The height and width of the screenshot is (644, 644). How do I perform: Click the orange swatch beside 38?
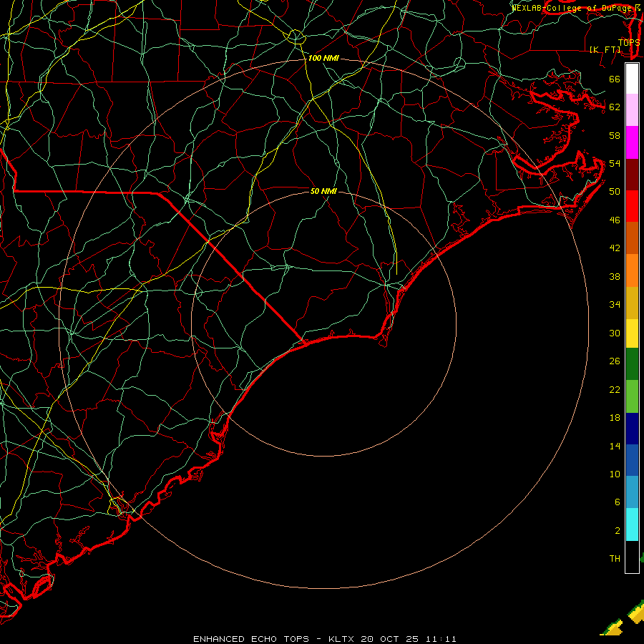(632, 270)
